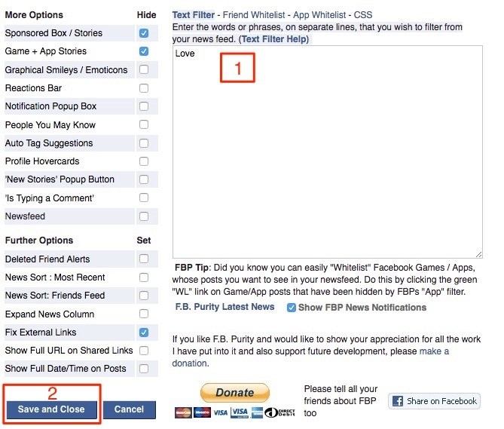Select the Text Filter tab

[x=193, y=15]
